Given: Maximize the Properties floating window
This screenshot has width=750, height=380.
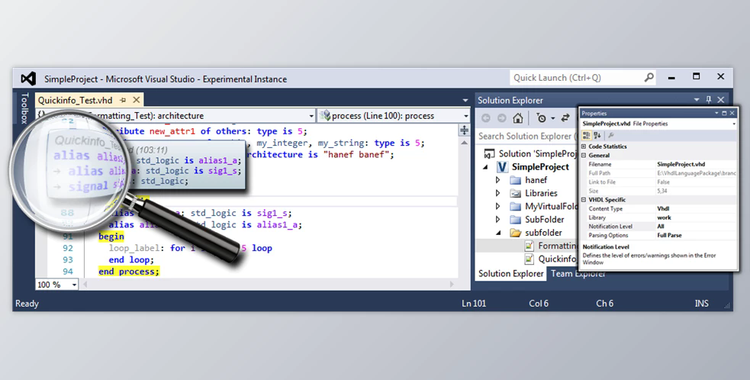Looking at the screenshot, I should pos(724,113).
